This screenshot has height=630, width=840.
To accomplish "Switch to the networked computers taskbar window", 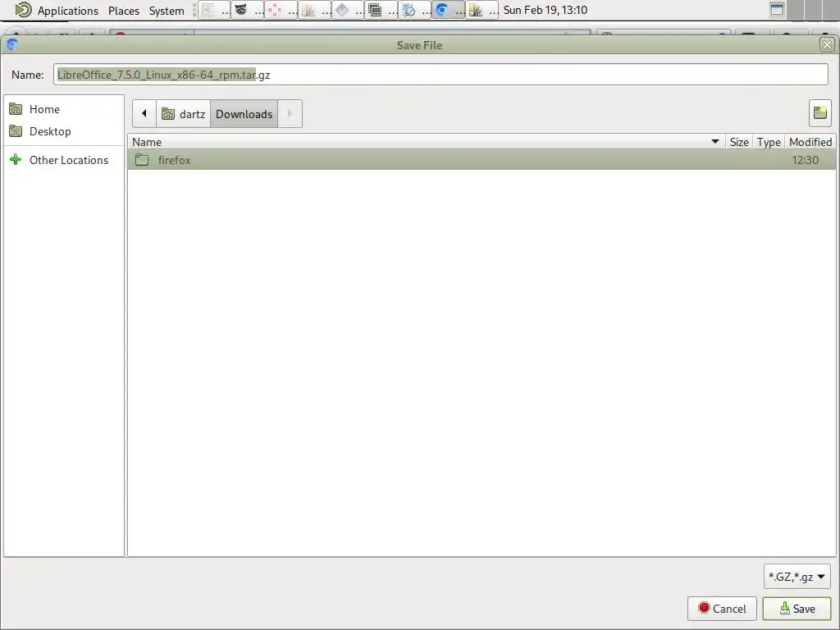I will 381,10.
